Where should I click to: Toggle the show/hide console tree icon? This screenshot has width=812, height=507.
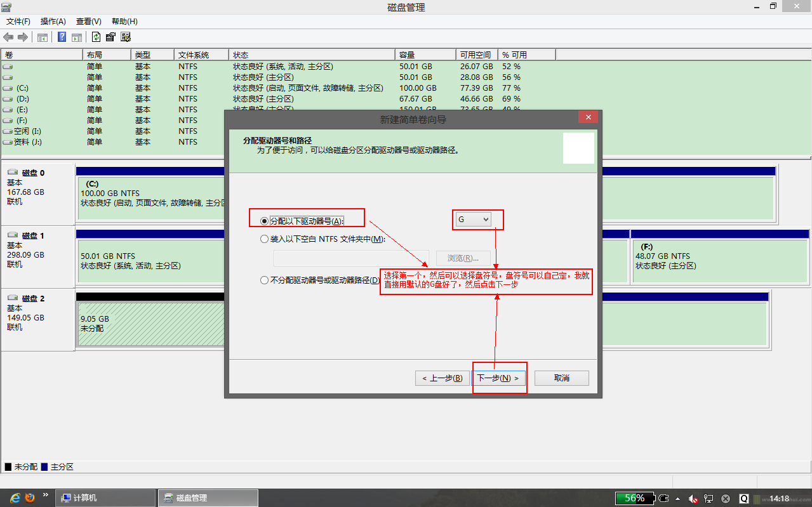tap(43, 37)
